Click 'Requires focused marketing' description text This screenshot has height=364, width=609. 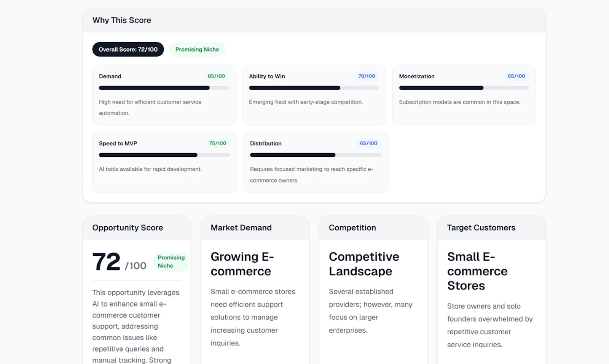tap(312, 175)
